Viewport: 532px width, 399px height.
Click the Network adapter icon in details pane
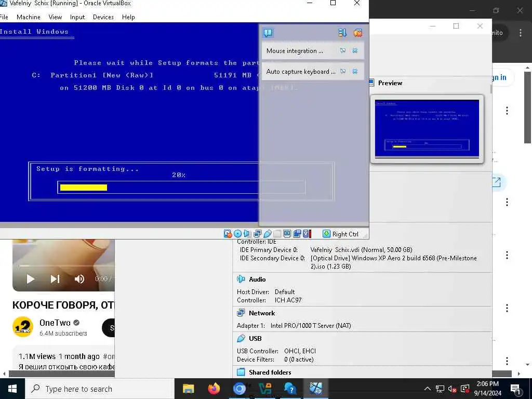[241, 313]
